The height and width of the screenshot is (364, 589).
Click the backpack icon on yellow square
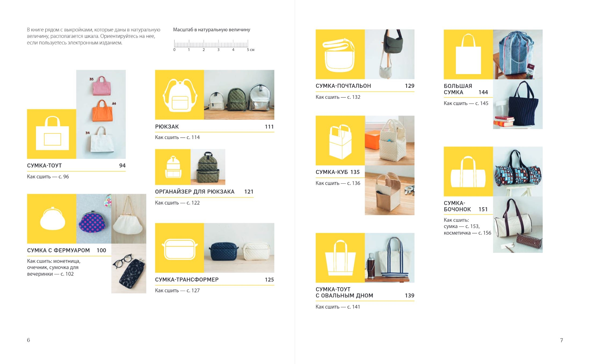(180, 95)
